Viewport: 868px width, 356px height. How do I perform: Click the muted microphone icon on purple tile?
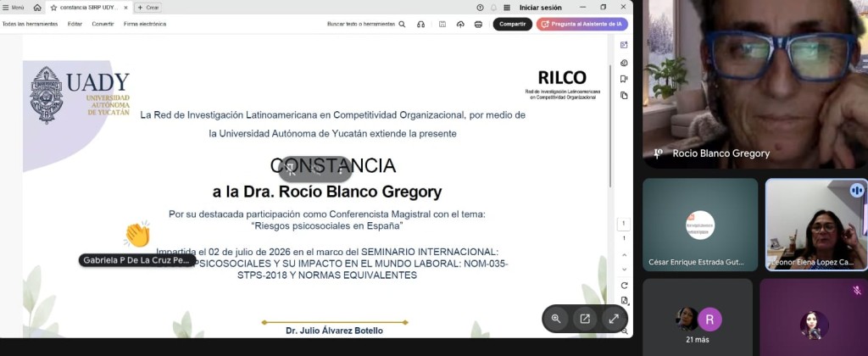click(857, 290)
